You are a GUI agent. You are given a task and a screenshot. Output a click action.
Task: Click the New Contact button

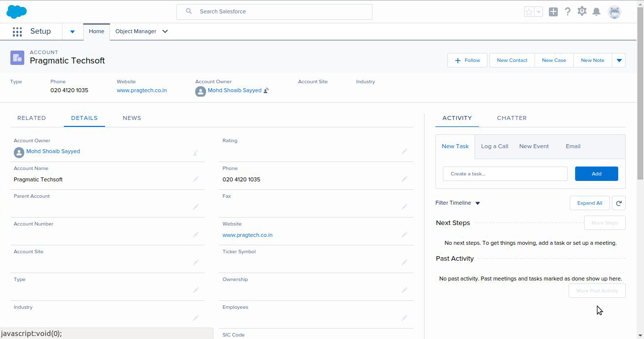point(512,60)
